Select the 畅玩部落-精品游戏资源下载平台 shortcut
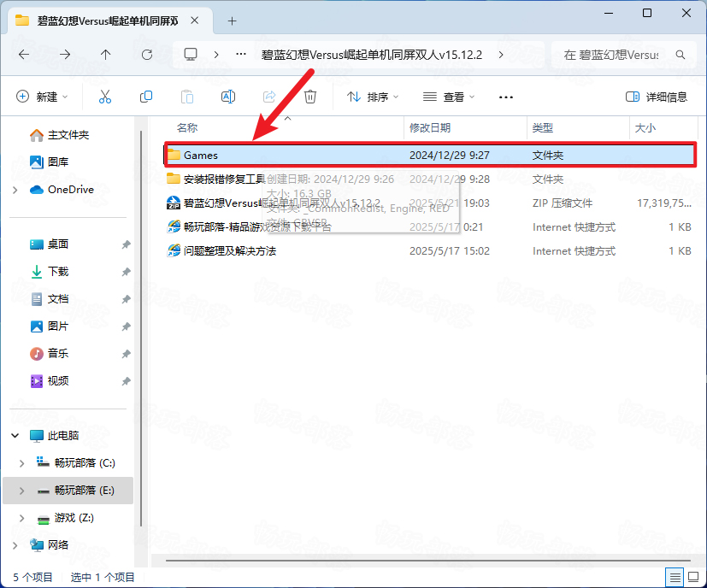 pyautogui.click(x=430, y=226)
